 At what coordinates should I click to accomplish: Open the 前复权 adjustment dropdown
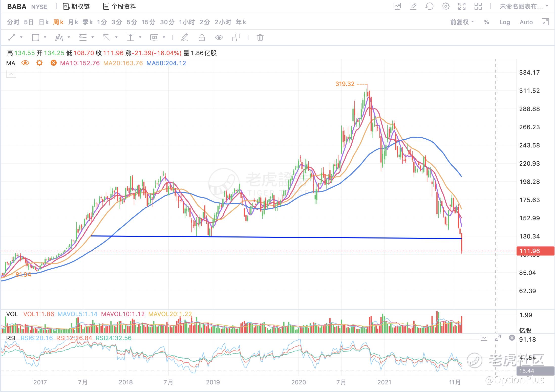pyautogui.click(x=462, y=22)
